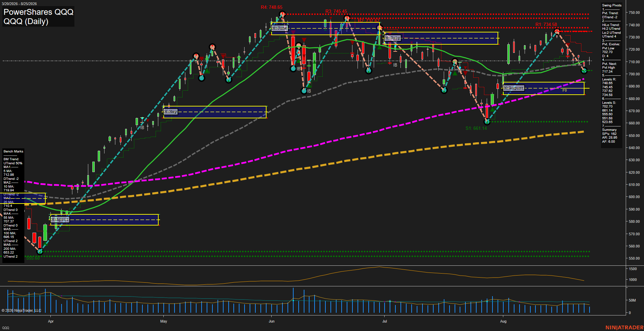Click the 'Pvt. Next:' label
This screenshot has width=644, height=331.
(x=609, y=64)
